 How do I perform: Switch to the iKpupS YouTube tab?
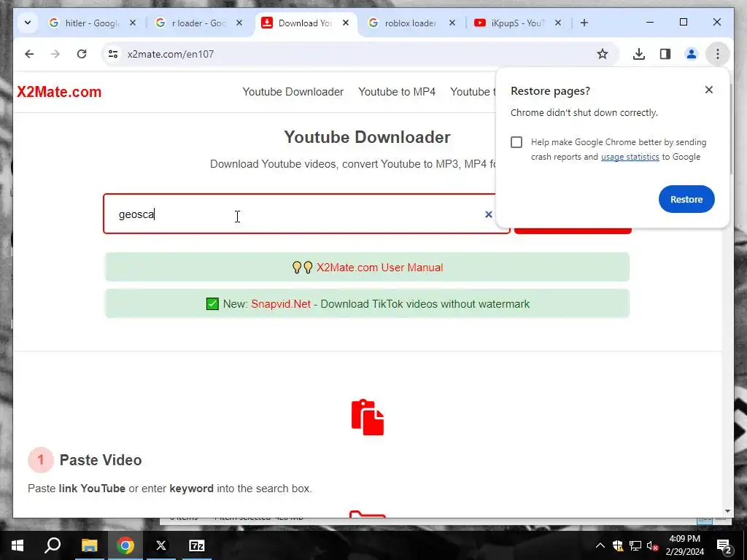(519, 23)
